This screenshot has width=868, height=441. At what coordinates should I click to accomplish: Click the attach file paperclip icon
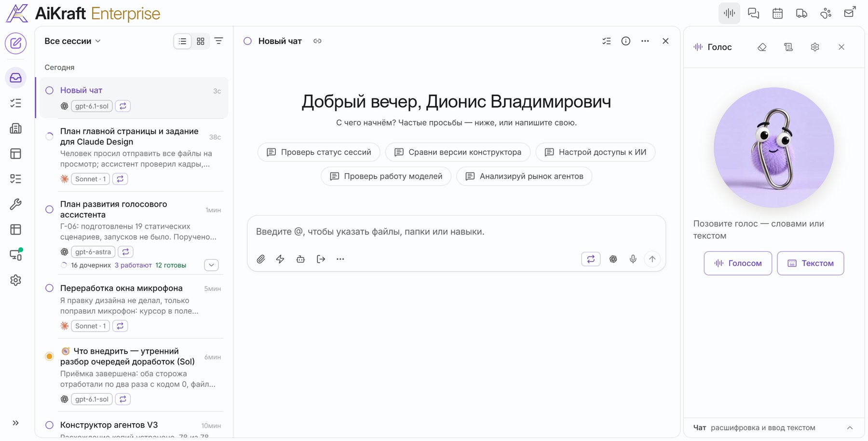pos(261,259)
